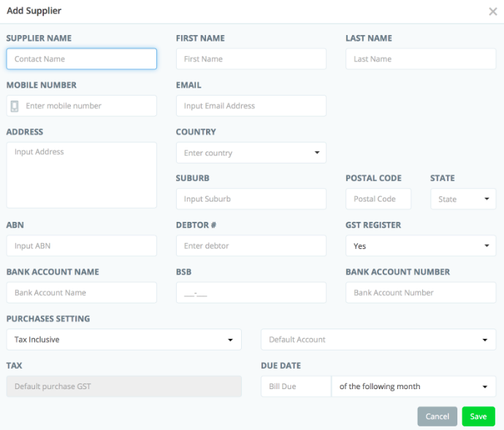Open the GST Register dropdown
Screen dimensions: 504x430
pyautogui.click(x=420, y=246)
